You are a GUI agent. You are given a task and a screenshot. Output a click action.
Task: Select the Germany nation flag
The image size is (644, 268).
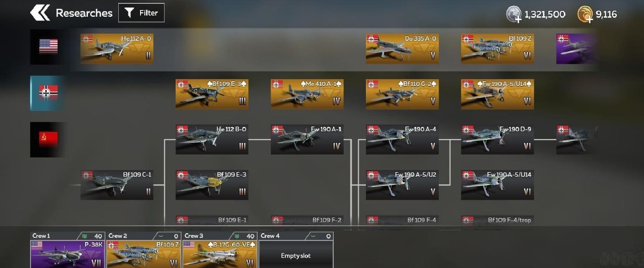[x=48, y=93]
